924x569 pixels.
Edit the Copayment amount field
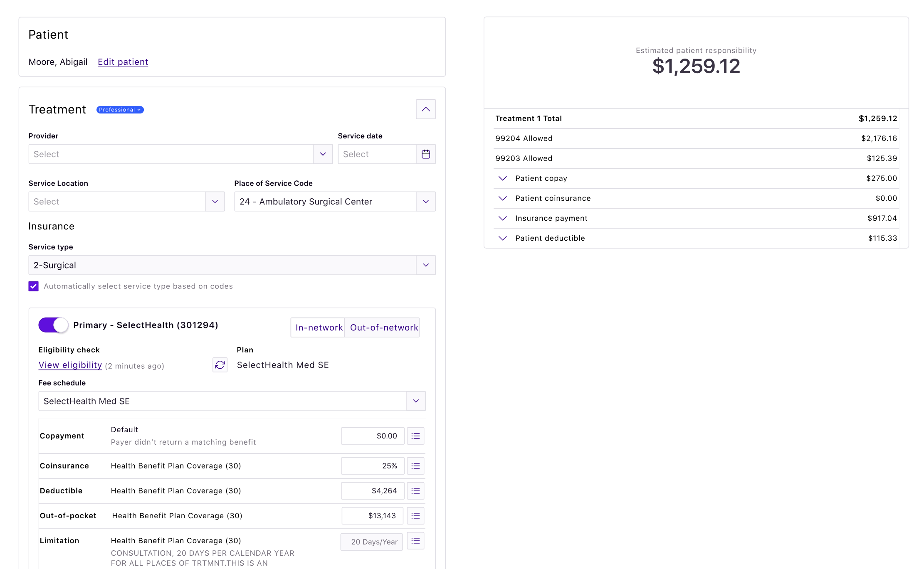tap(373, 436)
